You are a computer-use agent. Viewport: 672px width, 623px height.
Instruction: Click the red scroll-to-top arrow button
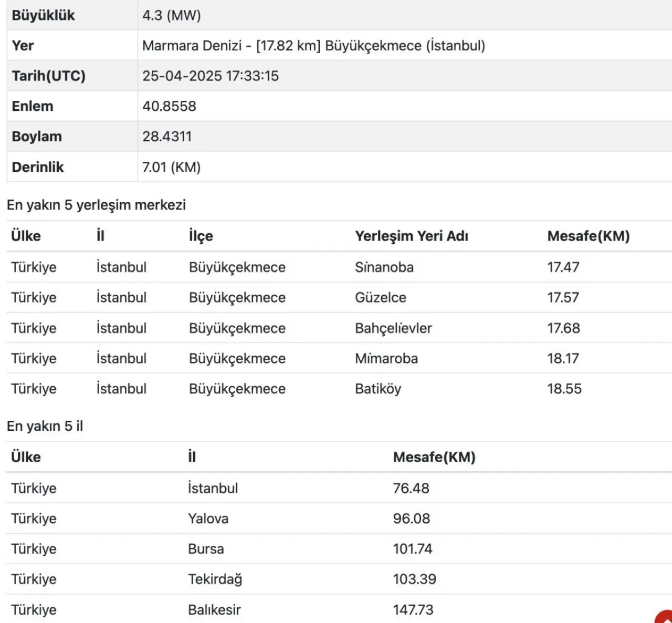(665, 617)
